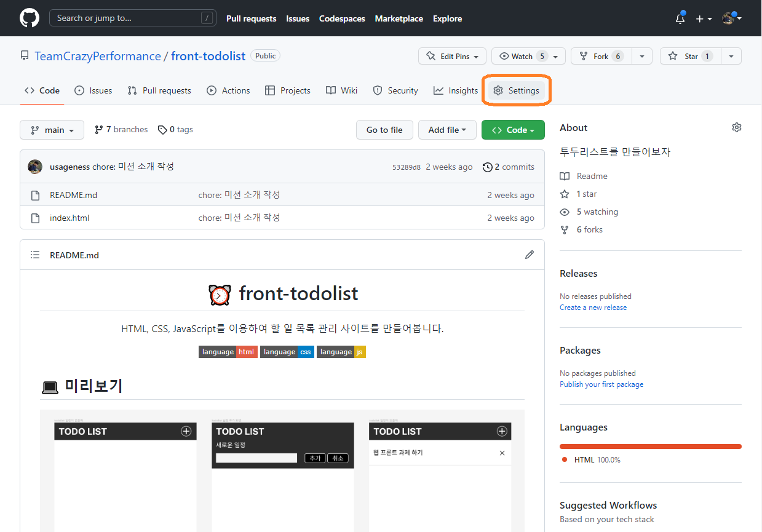Viewport: 762px width, 532px height.
Task: Click Go to file button
Action: click(384, 130)
